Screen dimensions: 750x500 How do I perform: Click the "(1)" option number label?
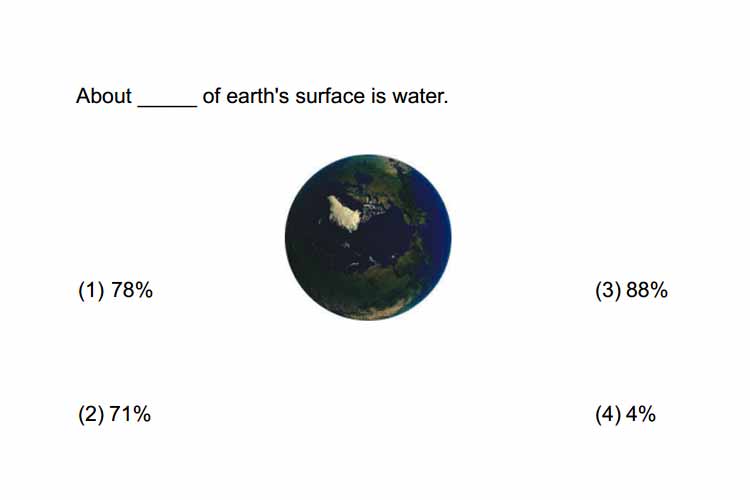pyautogui.click(x=91, y=290)
